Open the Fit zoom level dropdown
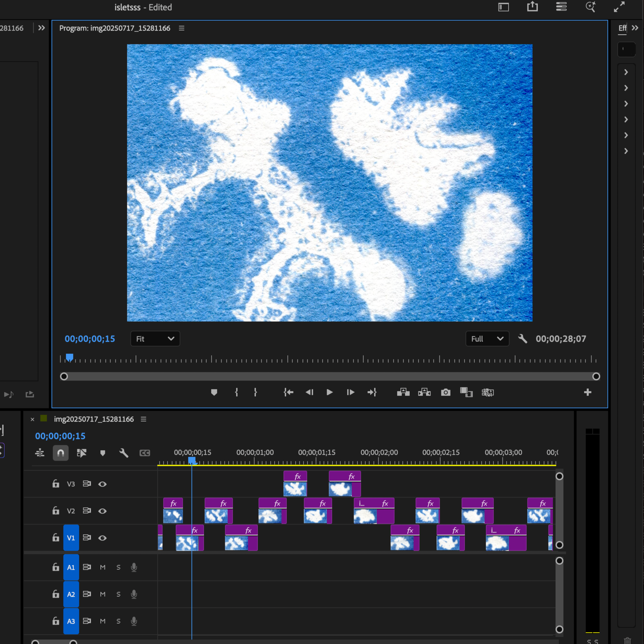This screenshot has width=644, height=644. click(x=155, y=339)
